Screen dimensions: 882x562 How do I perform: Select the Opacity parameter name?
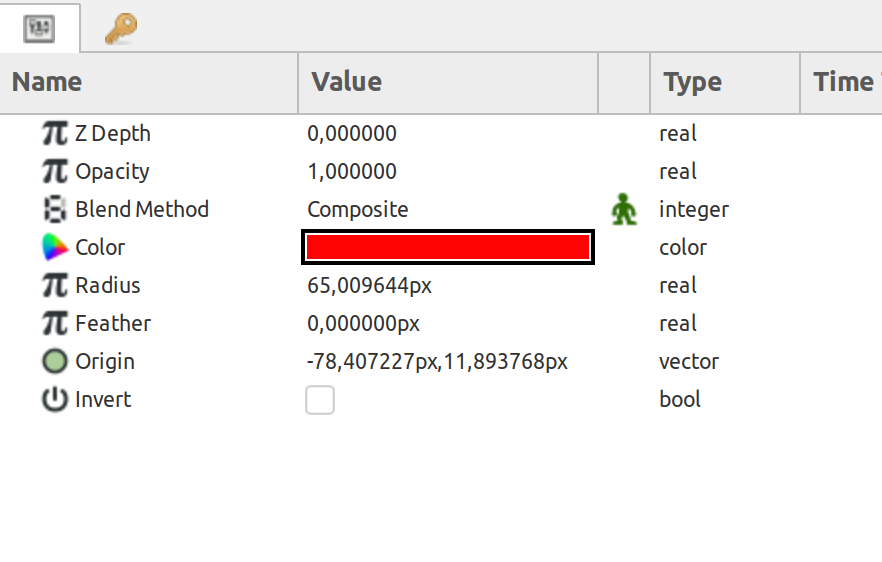pyautogui.click(x=112, y=172)
